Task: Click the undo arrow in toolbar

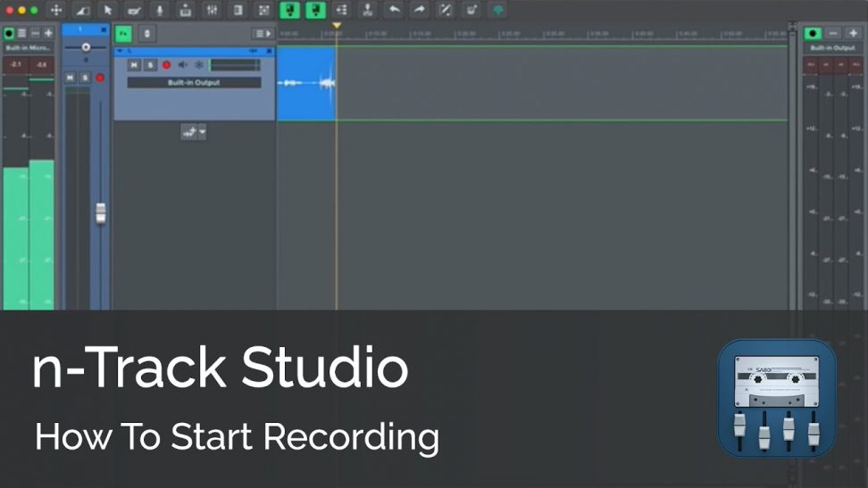Action: 393,10
